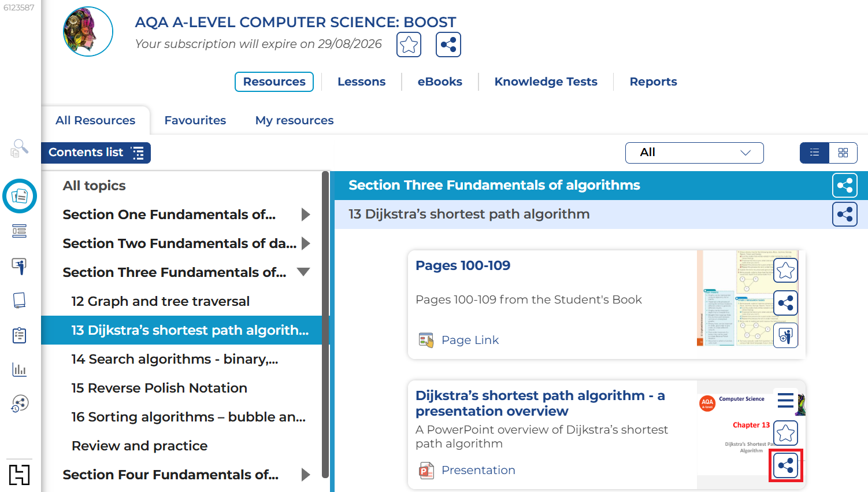
Task: Collapse Section Three Fundamentals in contents
Action: pos(303,272)
